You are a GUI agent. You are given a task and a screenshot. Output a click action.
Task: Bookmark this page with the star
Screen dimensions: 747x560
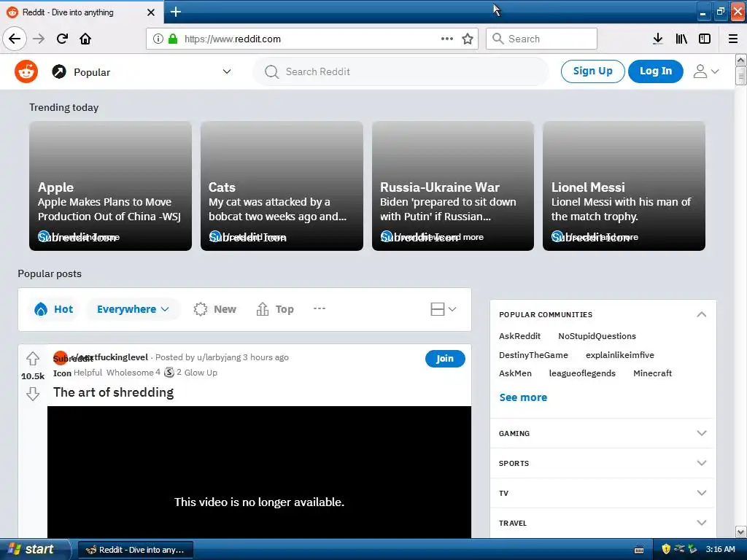[x=468, y=39]
